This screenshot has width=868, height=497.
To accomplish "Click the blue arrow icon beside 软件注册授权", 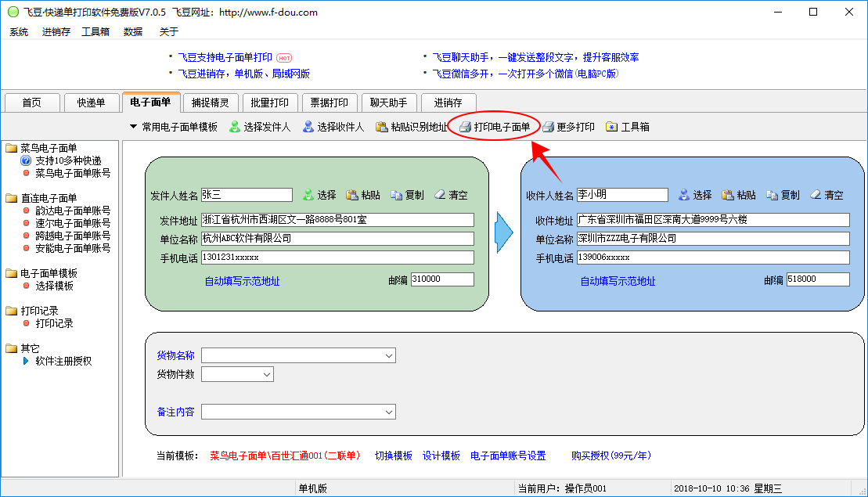I will [26, 361].
